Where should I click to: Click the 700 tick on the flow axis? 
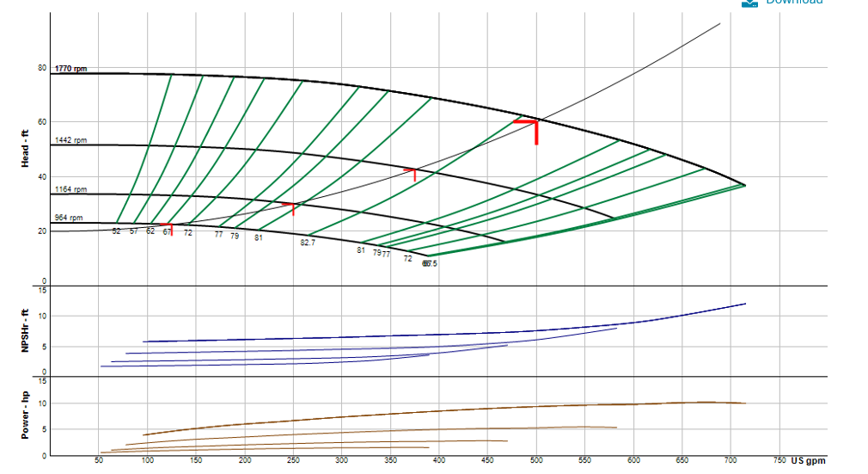click(730, 460)
